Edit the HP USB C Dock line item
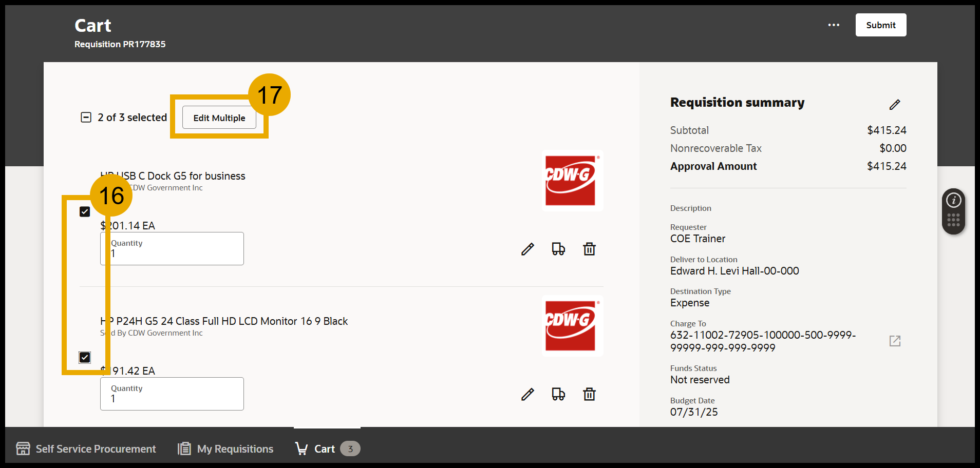 527,249
